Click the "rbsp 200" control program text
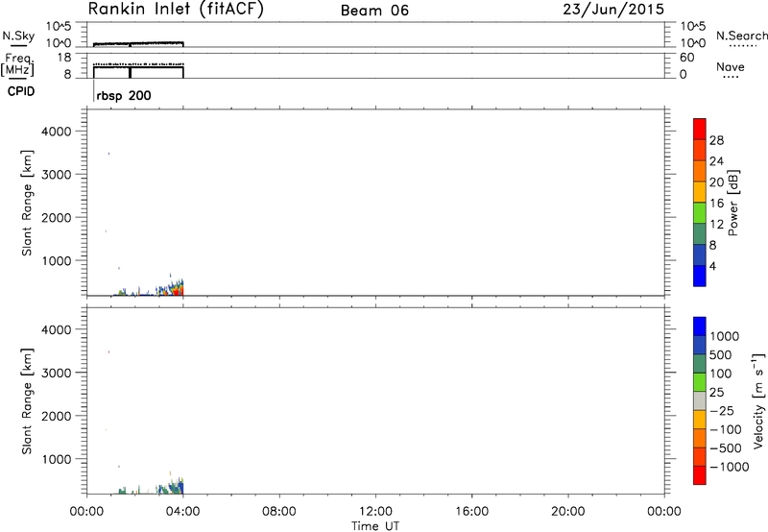 pos(124,95)
